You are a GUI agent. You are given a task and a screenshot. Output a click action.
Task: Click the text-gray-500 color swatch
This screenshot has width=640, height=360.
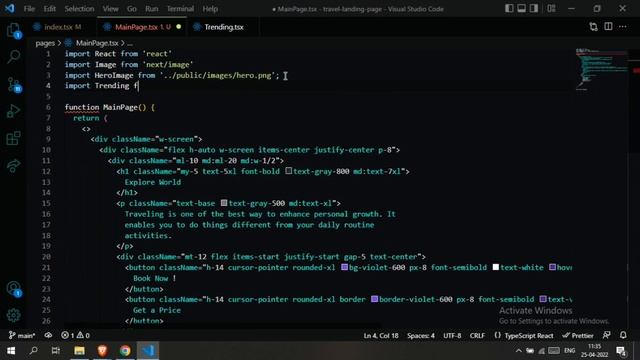coord(224,203)
